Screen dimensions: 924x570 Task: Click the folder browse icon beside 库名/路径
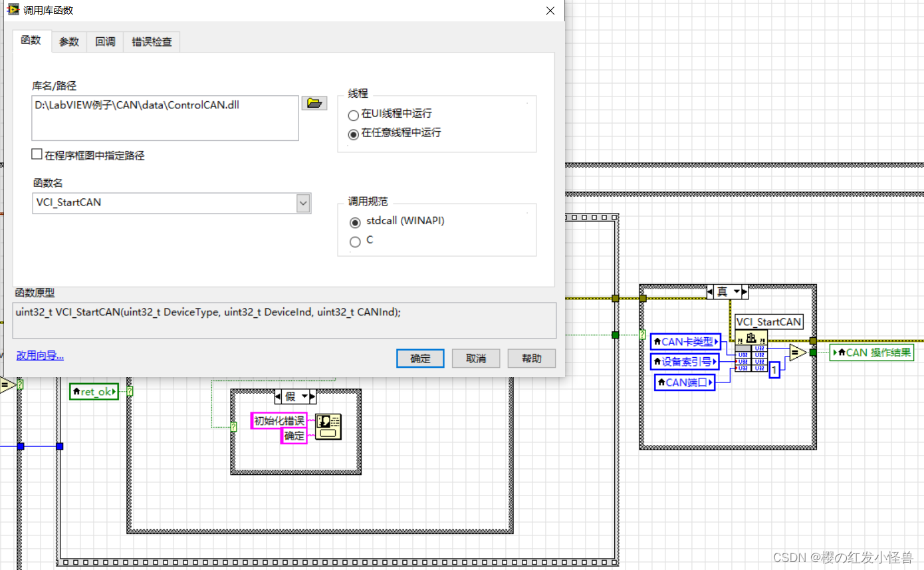(x=314, y=102)
